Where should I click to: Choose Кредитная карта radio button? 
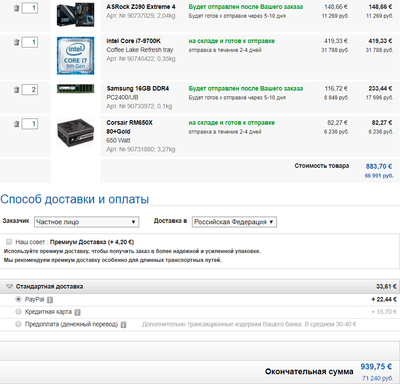(18, 311)
